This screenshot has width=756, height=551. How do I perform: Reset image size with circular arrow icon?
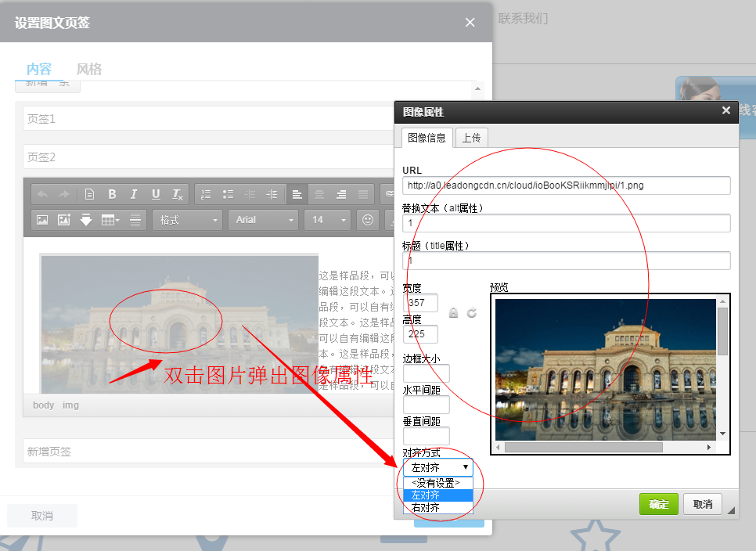(x=471, y=312)
